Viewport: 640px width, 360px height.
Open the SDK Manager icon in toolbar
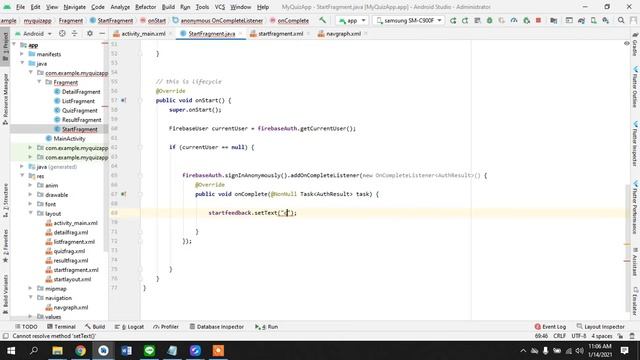(x=606, y=20)
